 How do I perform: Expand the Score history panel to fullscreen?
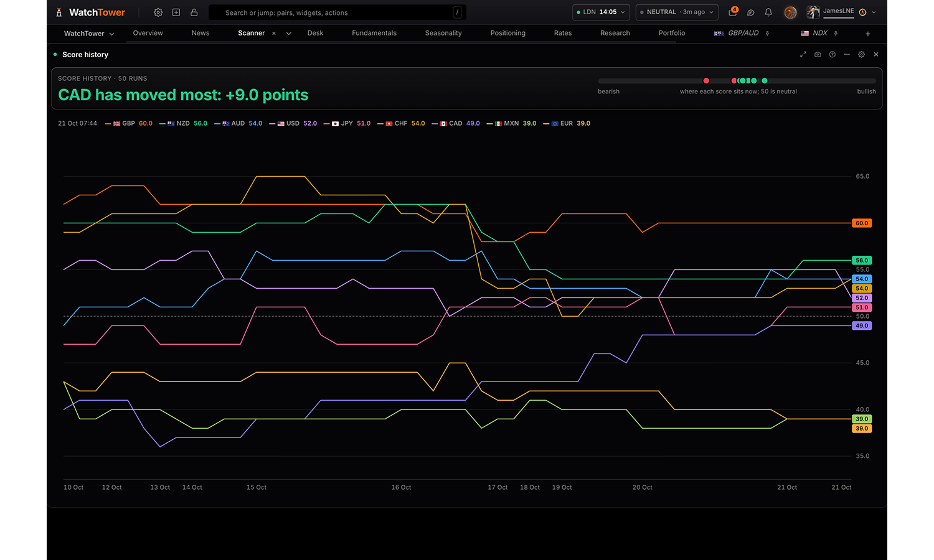[803, 55]
